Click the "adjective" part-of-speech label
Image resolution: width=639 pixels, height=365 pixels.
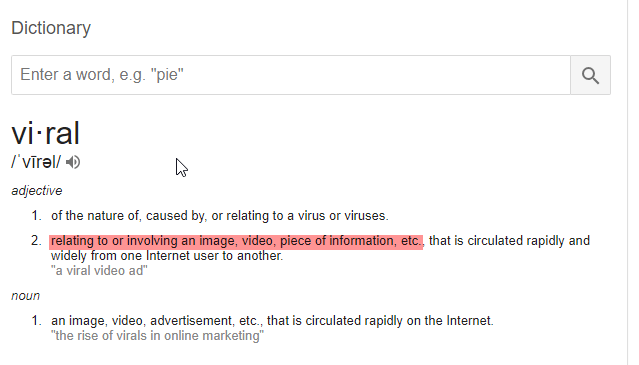37,191
